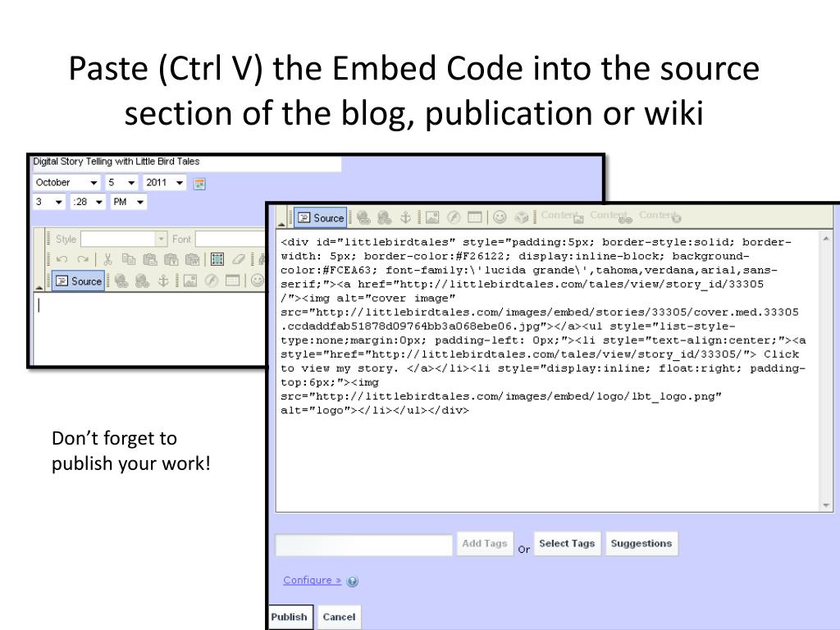Click package cube icon in front toolbar
This screenshot has height=630, width=840.
(521, 217)
